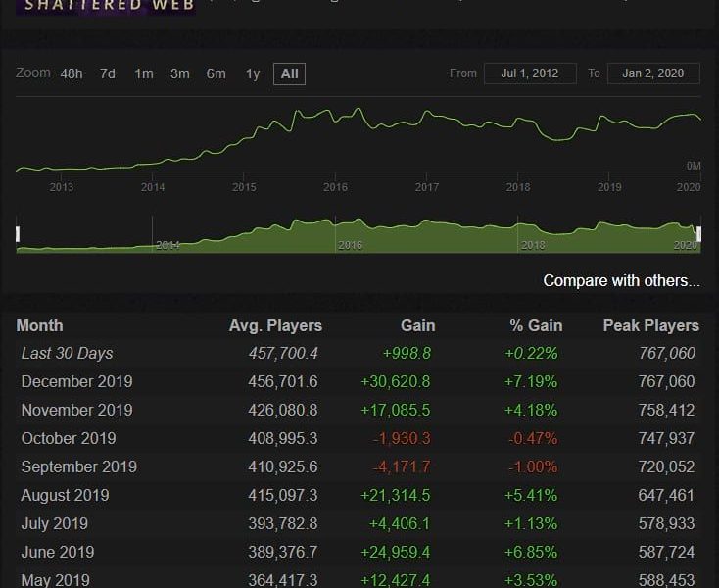Choose the 3m zoom option
The height and width of the screenshot is (588, 719).
click(x=180, y=73)
